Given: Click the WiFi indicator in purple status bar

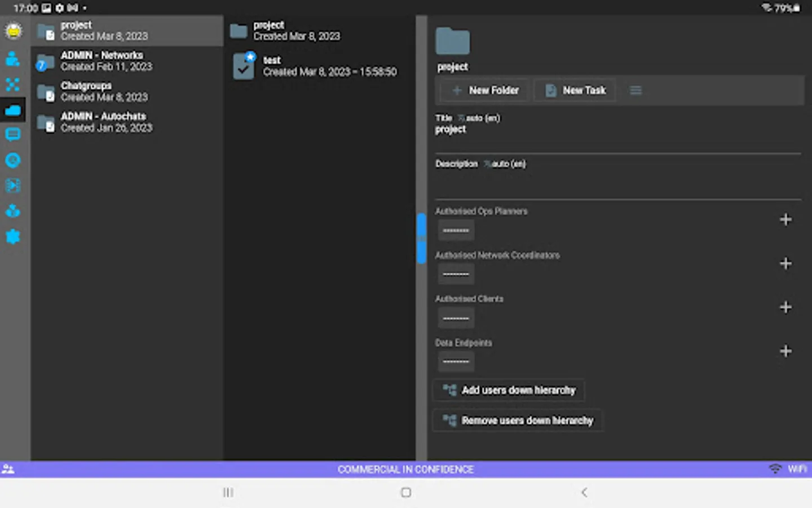Looking at the screenshot, I should [789, 469].
